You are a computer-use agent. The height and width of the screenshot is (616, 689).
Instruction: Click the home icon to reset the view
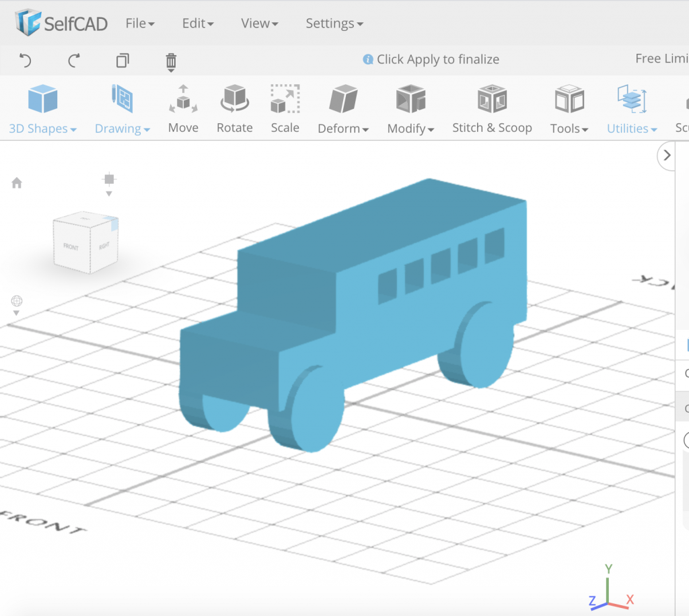pos(16,182)
